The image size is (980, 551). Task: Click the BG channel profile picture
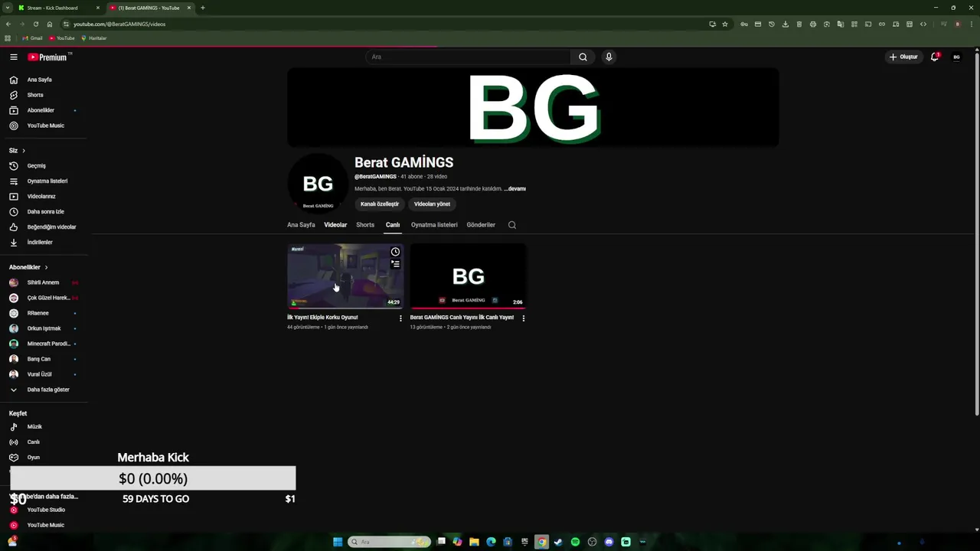pyautogui.click(x=318, y=184)
